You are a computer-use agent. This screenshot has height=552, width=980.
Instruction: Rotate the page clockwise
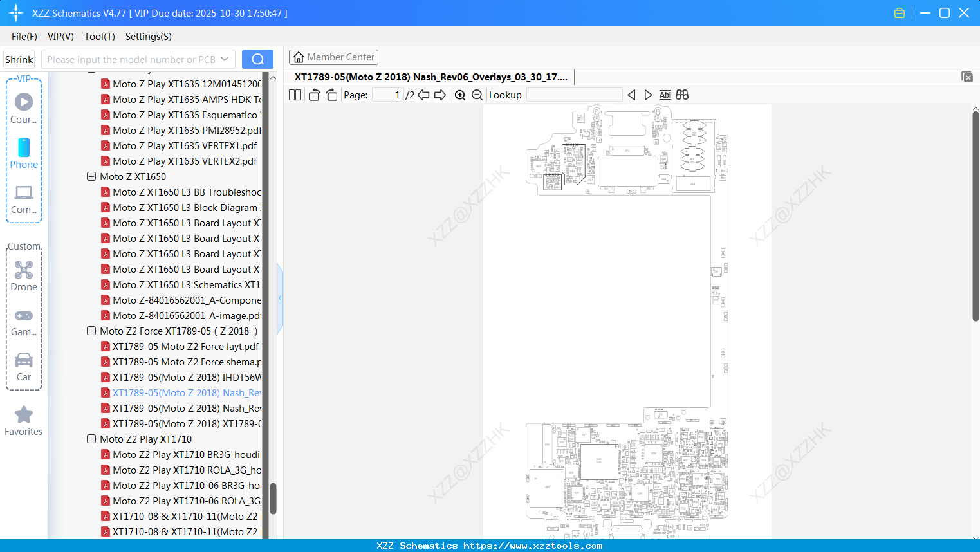[x=331, y=95]
